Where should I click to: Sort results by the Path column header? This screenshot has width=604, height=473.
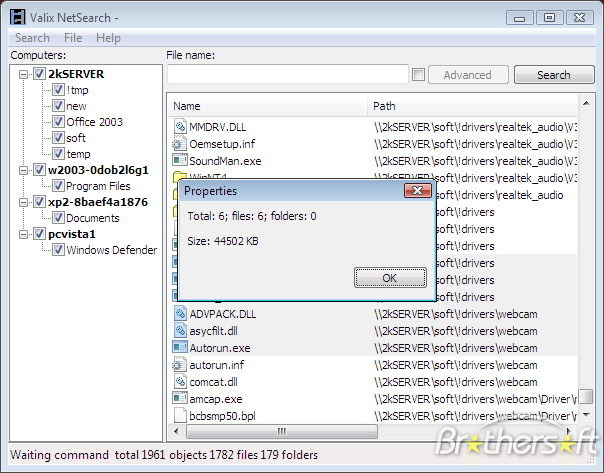point(473,106)
